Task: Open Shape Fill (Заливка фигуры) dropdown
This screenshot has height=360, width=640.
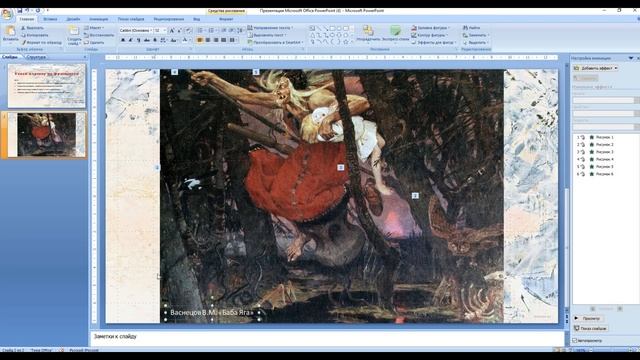Action: 431,28
